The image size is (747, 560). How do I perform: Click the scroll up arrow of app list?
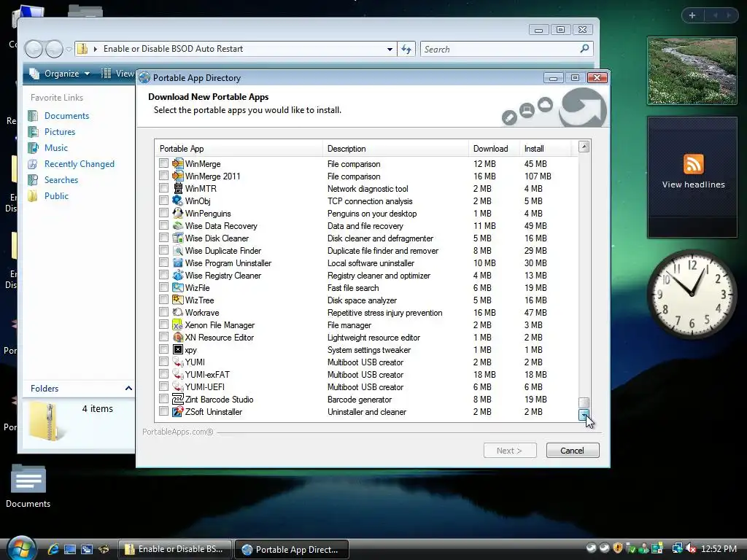click(x=584, y=147)
